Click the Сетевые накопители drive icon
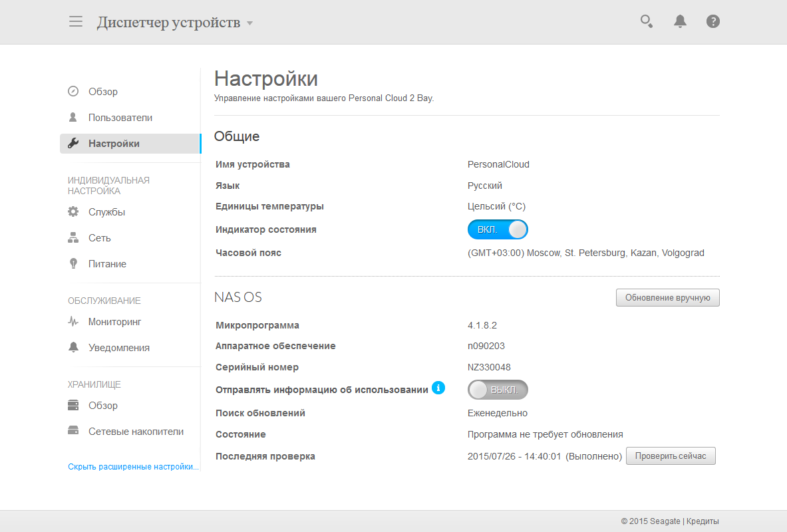This screenshot has height=532, width=787. 73,431
